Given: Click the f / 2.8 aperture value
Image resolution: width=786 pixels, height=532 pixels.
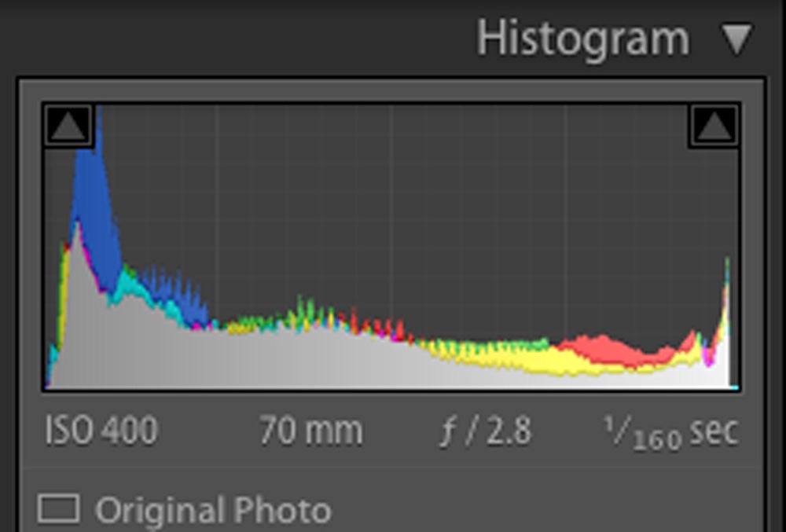Looking at the screenshot, I should (x=485, y=431).
